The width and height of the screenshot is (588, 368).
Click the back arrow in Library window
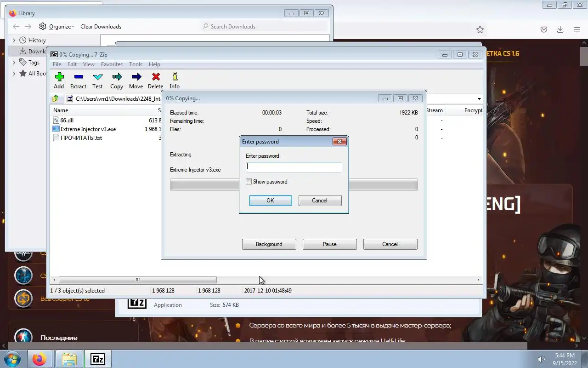(x=16, y=26)
